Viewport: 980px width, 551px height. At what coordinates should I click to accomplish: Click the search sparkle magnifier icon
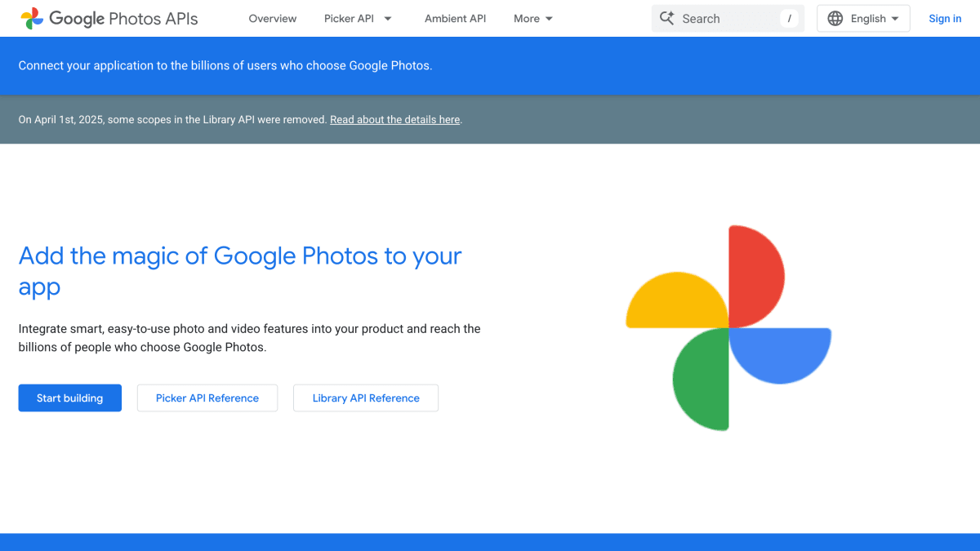point(667,18)
